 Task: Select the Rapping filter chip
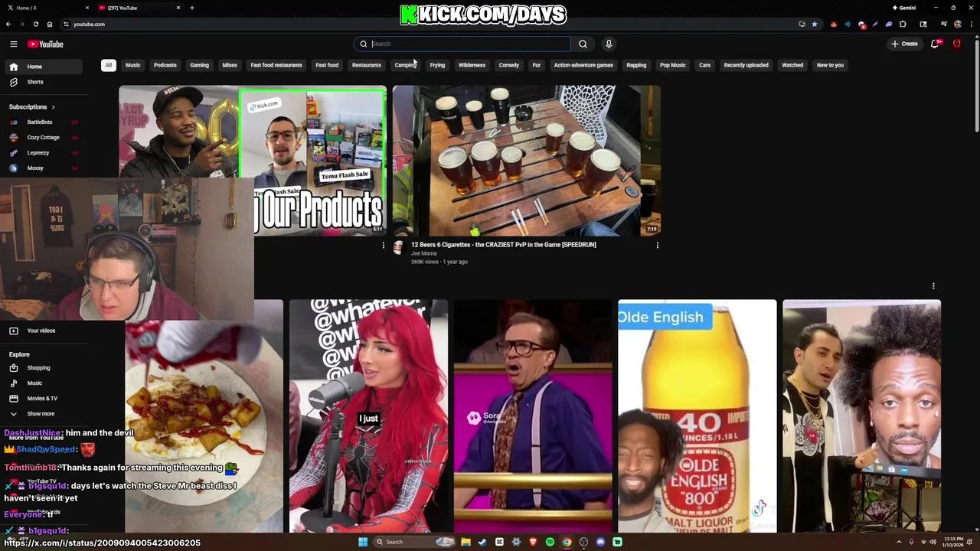point(636,65)
